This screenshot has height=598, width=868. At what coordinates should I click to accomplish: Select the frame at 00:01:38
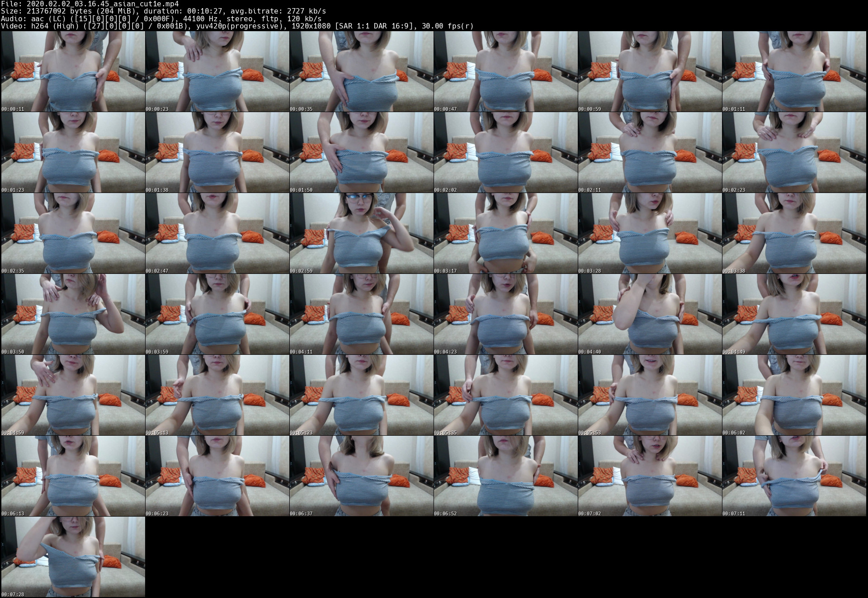point(217,152)
